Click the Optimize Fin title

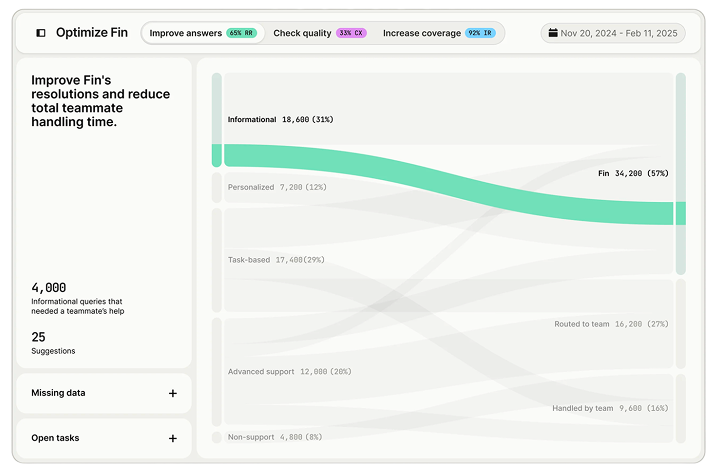[92, 32]
